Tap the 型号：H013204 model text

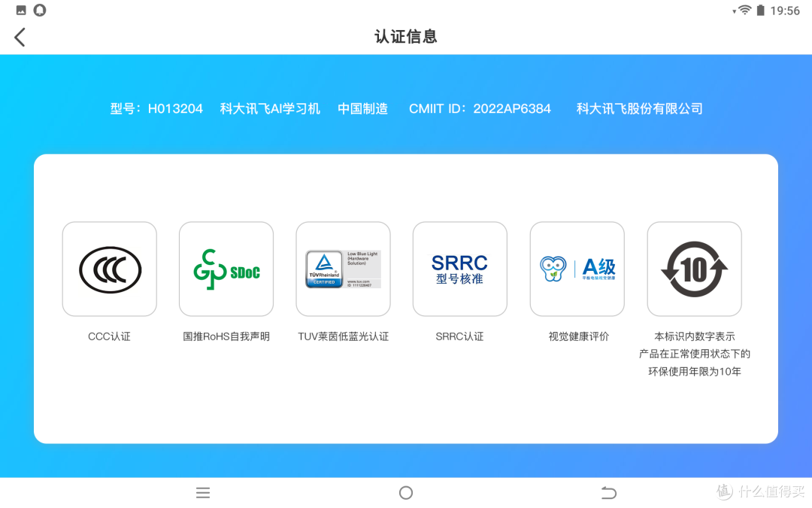coord(156,109)
